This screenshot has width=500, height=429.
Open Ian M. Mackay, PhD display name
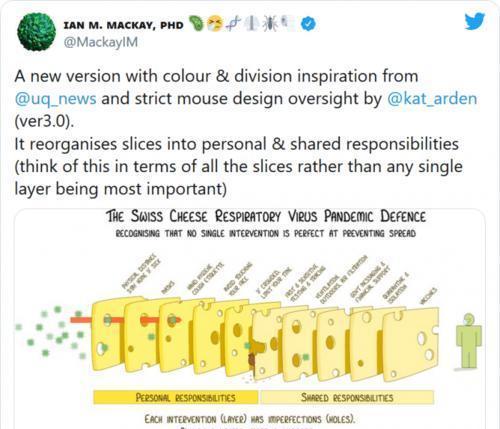coord(123,25)
